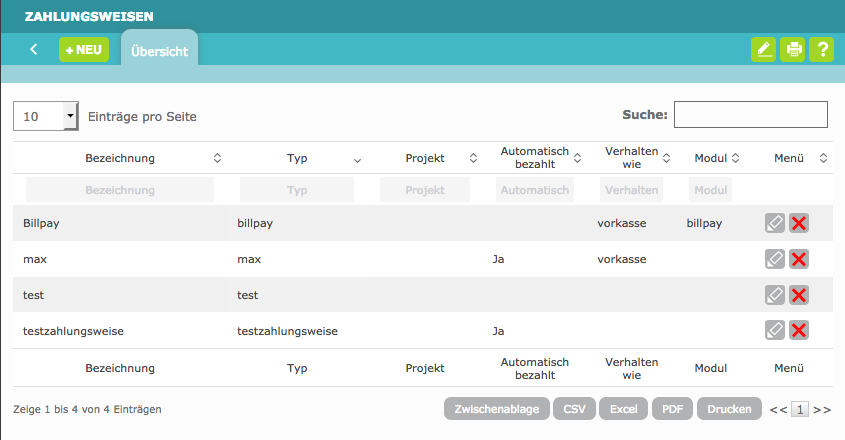Sort table by Bezeichnung column
Image resolution: width=845 pixels, height=440 pixels.
(x=120, y=158)
